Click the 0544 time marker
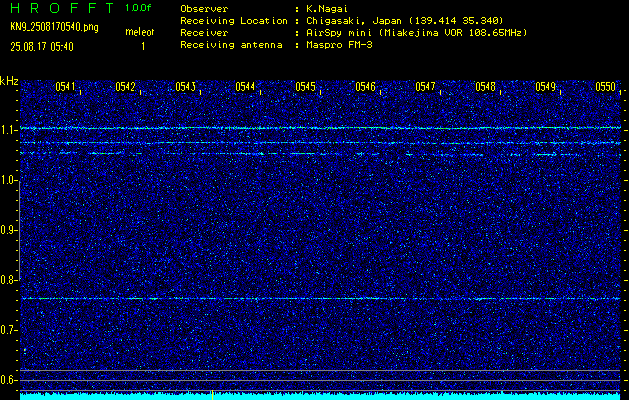Viewport: 629px width, 400px height. click(x=245, y=87)
